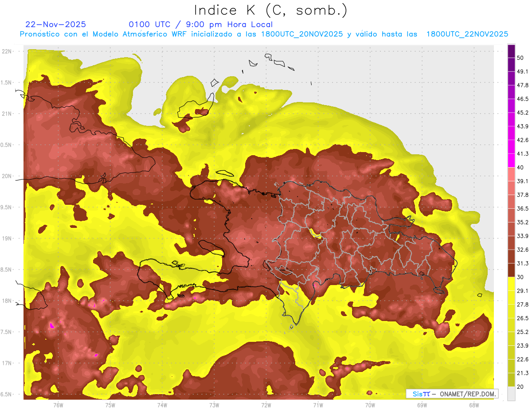This screenshot has width=532, height=411.
Task: Click the longitude label "73W"
Action: click(x=214, y=405)
